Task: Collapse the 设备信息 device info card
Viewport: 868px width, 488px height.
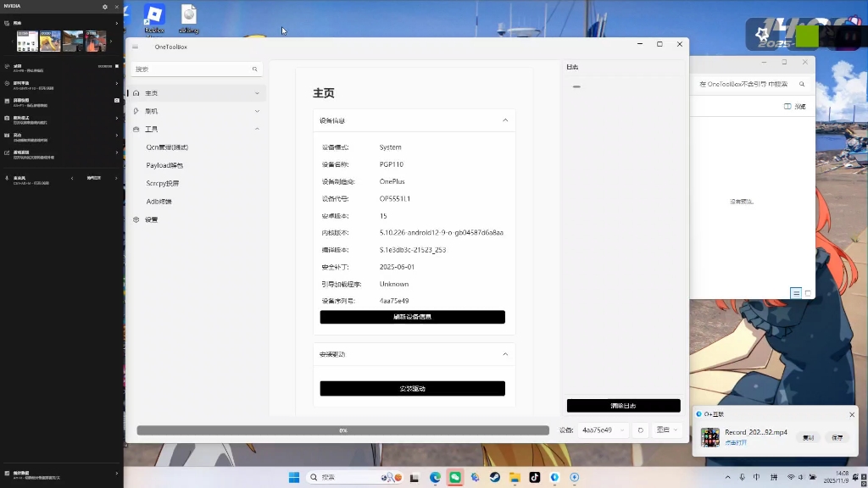Action: [505, 120]
